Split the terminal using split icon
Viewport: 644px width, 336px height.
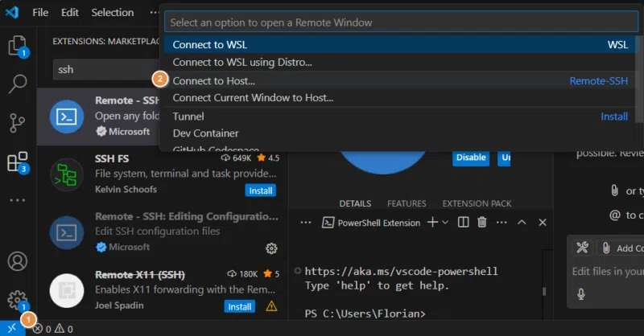click(x=463, y=223)
